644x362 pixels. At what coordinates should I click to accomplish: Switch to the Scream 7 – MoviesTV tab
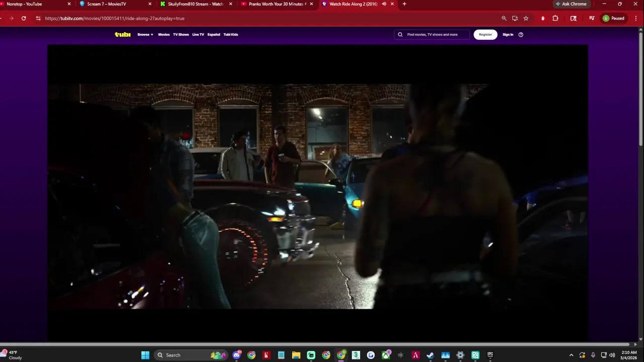pyautogui.click(x=116, y=4)
